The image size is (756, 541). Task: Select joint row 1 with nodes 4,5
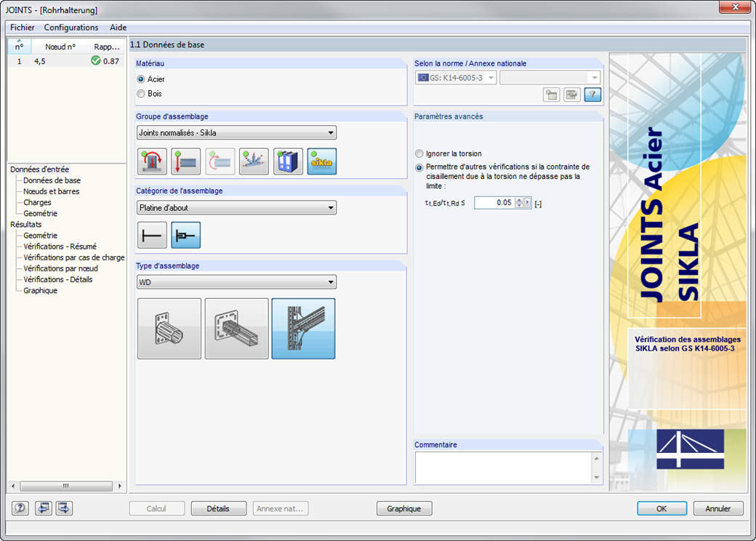67,61
